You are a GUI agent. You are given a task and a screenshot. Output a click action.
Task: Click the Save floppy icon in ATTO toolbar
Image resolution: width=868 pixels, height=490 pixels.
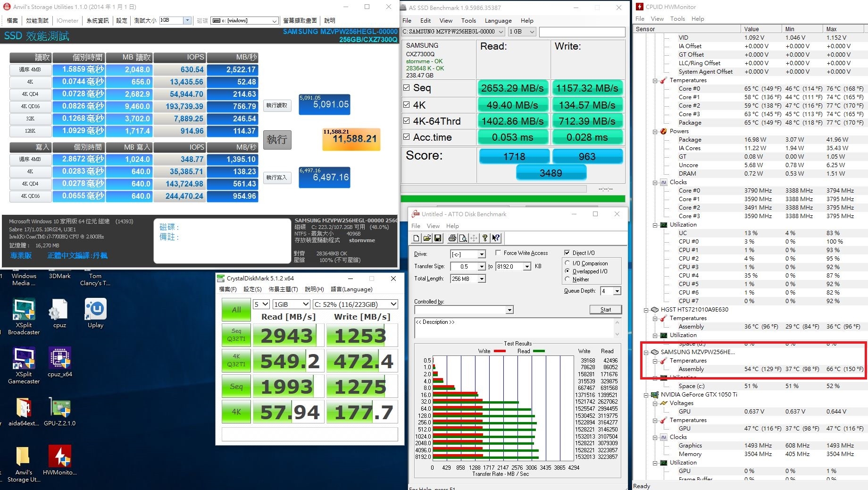pos(438,238)
